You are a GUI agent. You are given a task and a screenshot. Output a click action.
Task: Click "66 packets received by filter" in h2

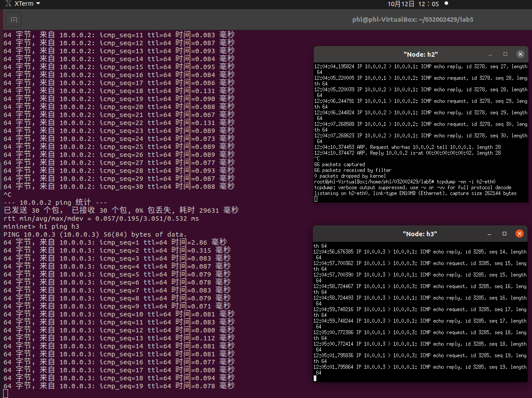[353, 170]
